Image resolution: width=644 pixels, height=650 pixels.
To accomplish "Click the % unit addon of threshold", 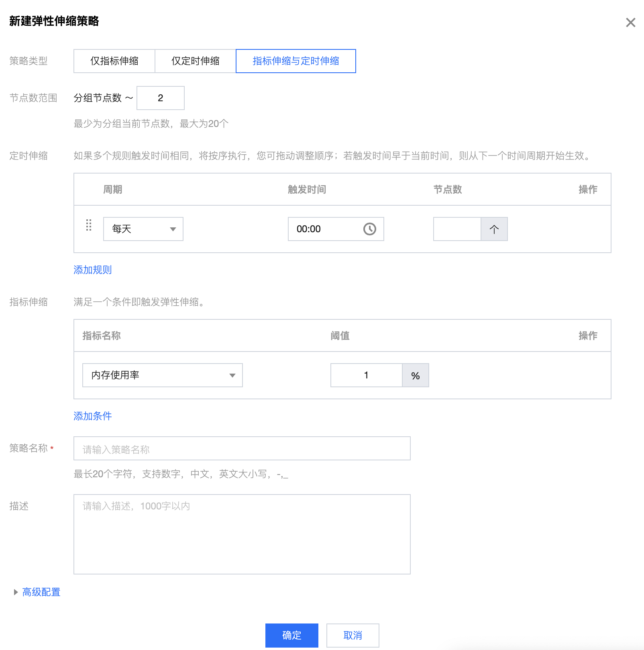I will click(x=416, y=375).
